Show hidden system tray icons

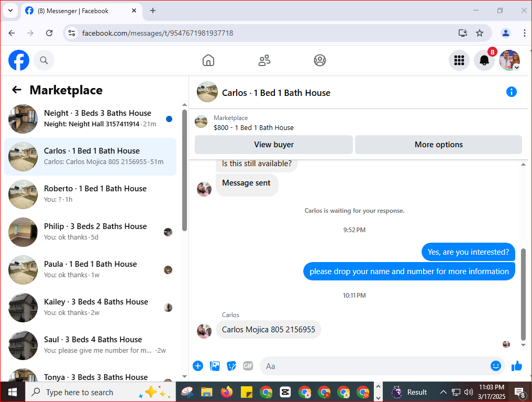click(443, 392)
